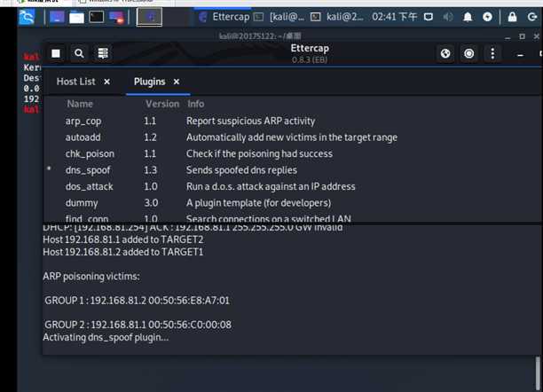543x392 pixels.
Task: Minimize the Ettercap window
Action: point(520,55)
